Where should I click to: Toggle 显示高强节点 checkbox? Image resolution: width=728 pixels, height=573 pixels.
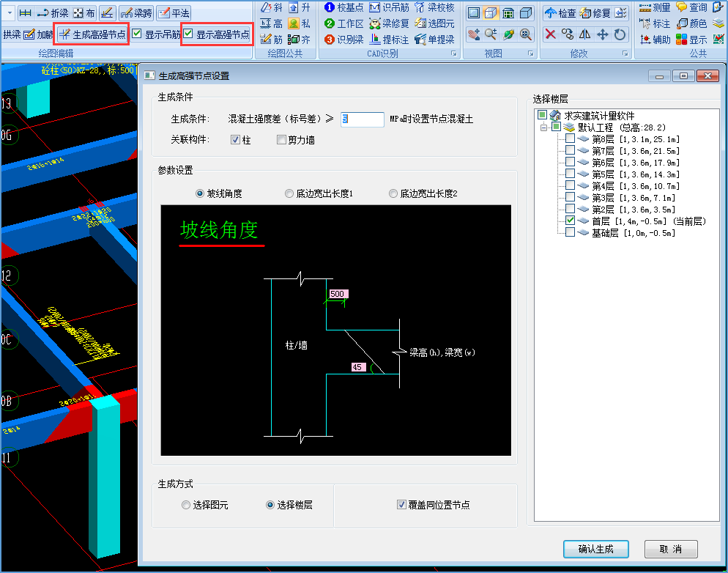coord(188,34)
